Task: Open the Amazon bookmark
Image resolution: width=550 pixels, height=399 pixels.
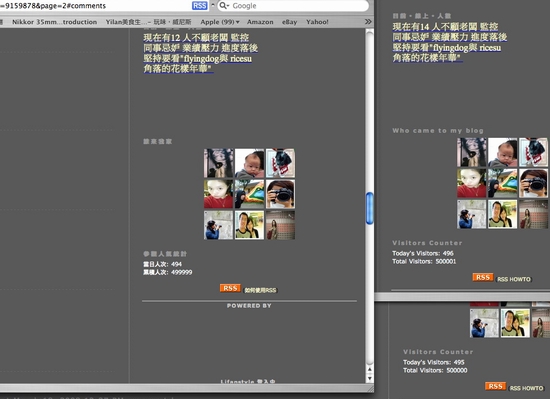Action: pyautogui.click(x=260, y=22)
